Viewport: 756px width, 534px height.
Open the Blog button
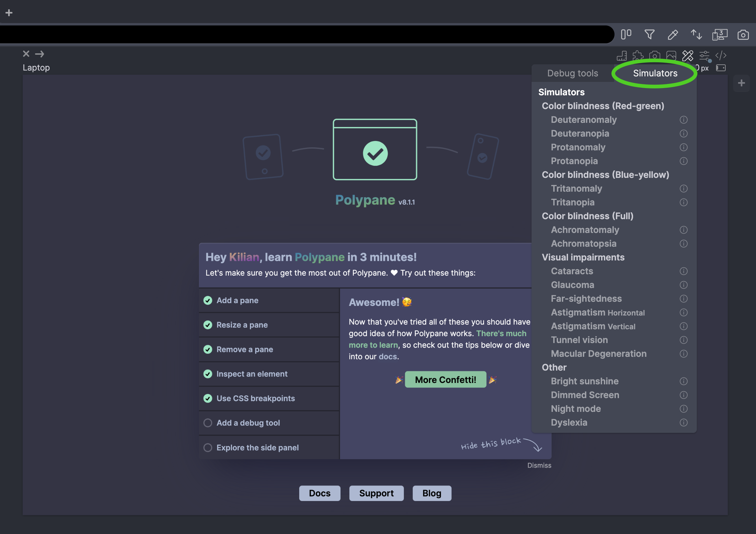click(432, 493)
